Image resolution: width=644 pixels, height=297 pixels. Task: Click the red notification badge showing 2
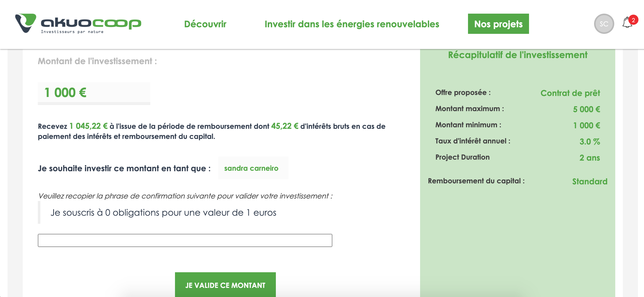[x=633, y=20]
